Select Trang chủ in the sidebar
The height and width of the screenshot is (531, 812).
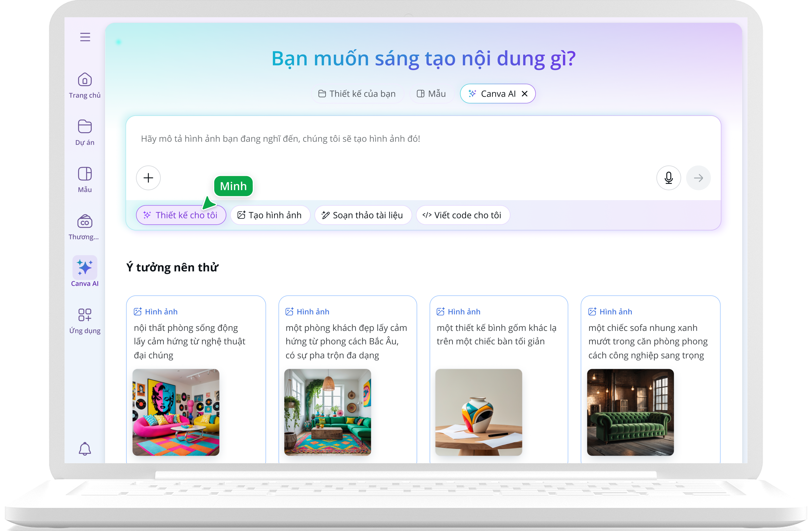[x=85, y=85]
